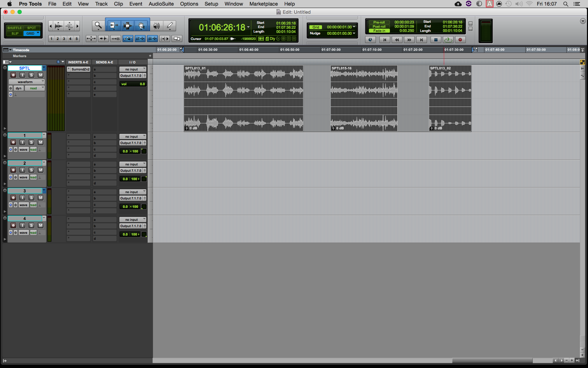Image resolution: width=588 pixels, height=368 pixels.
Task: Toggle Pre-roll in transport
Action: 379,22
